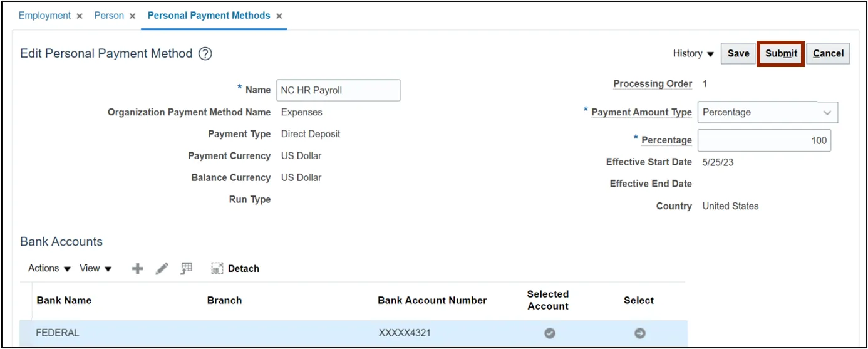This screenshot has width=868, height=349.
Task: Open the help icon beside Edit Personal Payment Method
Action: 205,54
